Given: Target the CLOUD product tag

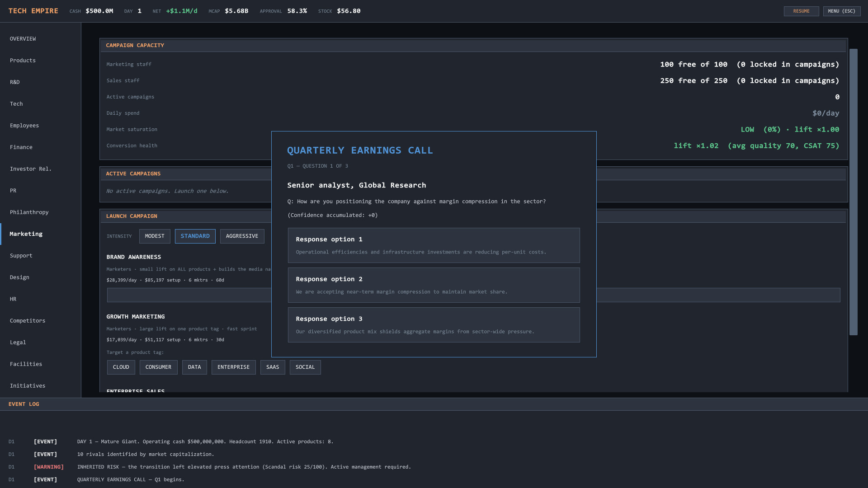Looking at the screenshot, I should point(121,367).
